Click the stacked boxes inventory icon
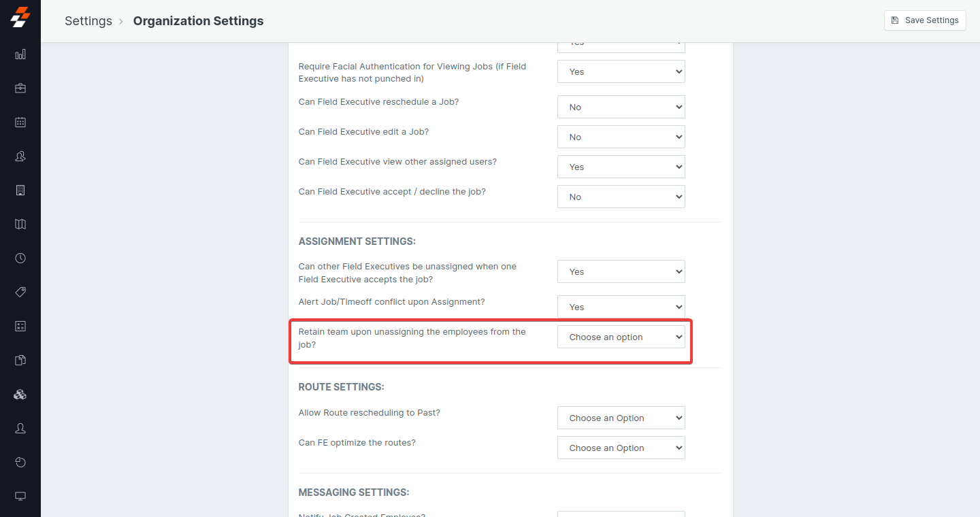This screenshot has height=517, width=980. (x=20, y=395)
